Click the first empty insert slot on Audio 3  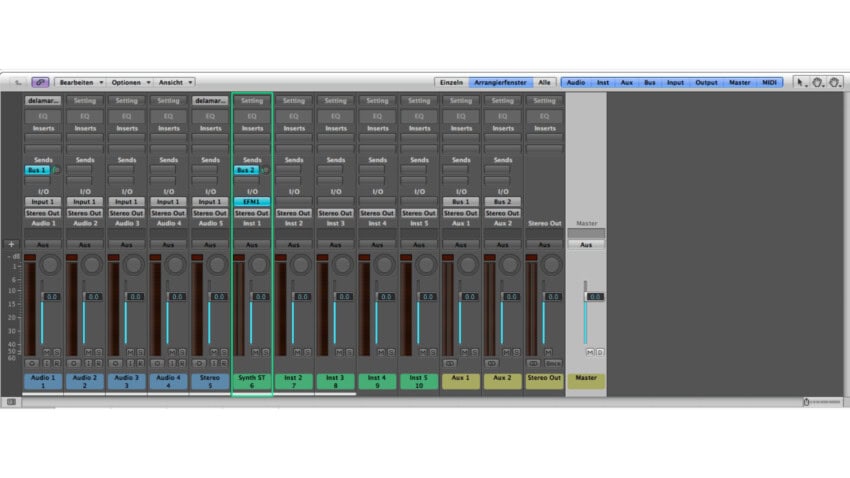point(126,138)
